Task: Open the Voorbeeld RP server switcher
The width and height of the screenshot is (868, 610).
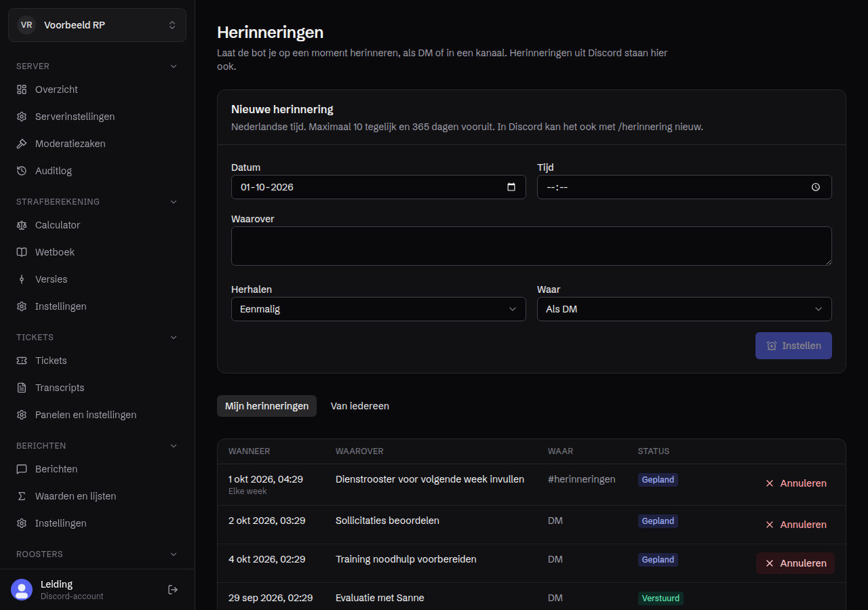Action: (97, 25)
